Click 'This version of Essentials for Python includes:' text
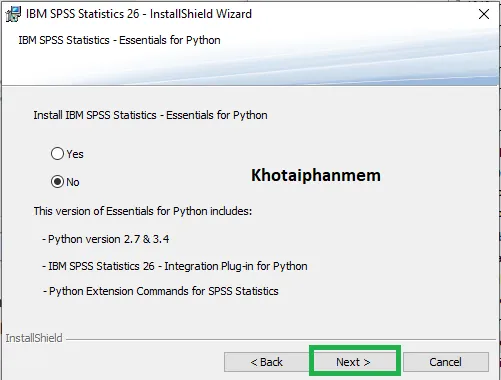Image resolution: width=501 pixels, height=380 pixels. (143, 211)
